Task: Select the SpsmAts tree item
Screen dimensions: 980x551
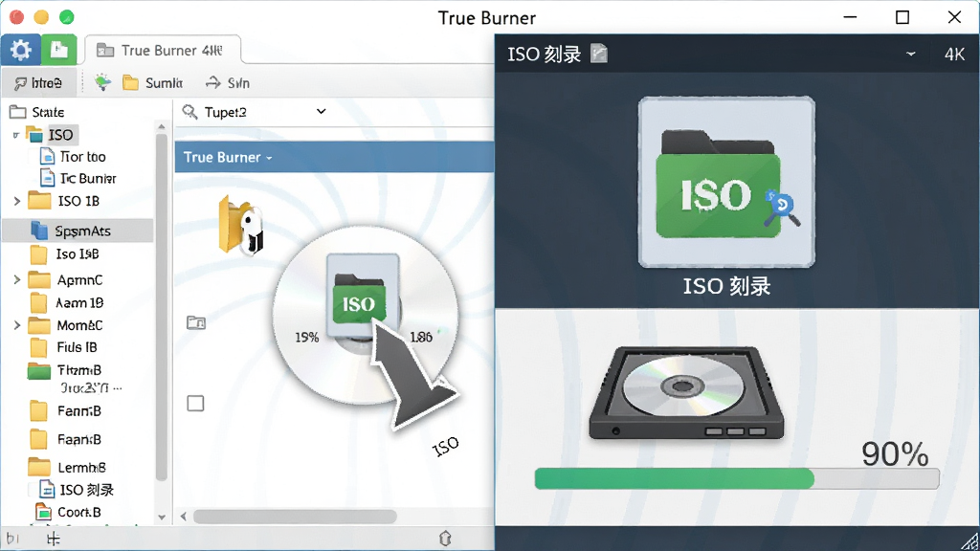Action: click(x=78, y=231)
